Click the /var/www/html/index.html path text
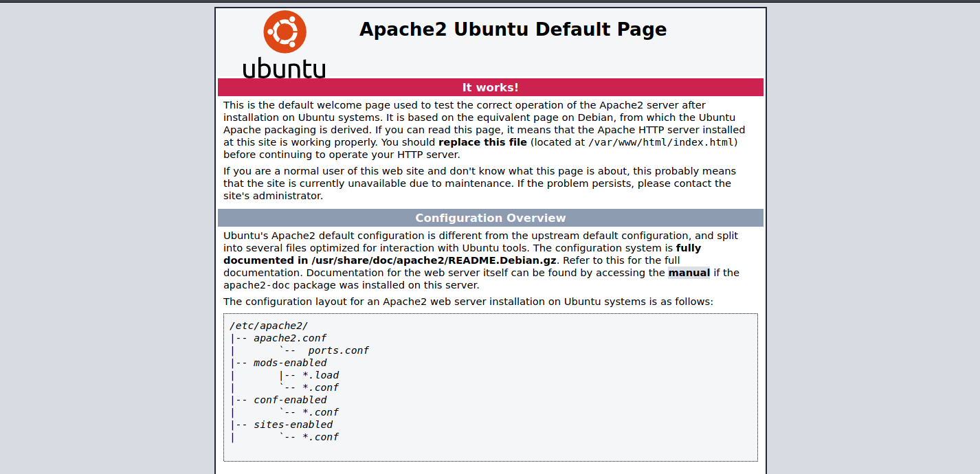 tap(662, 142)
